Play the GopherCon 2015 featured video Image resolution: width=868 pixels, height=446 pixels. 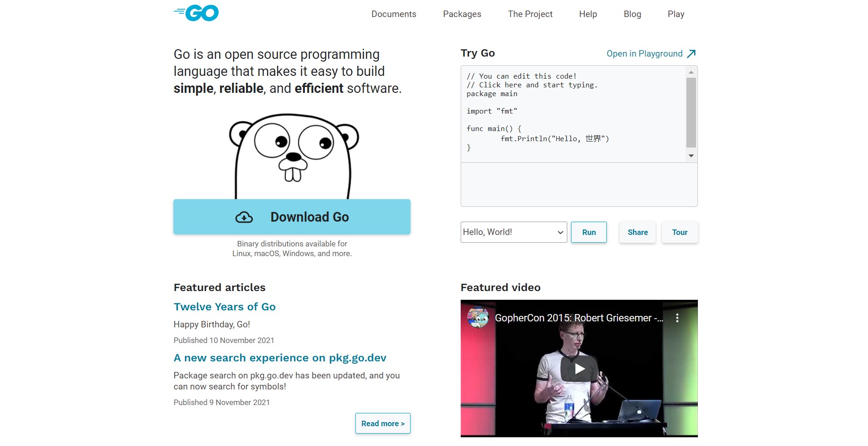click(579, 368)
